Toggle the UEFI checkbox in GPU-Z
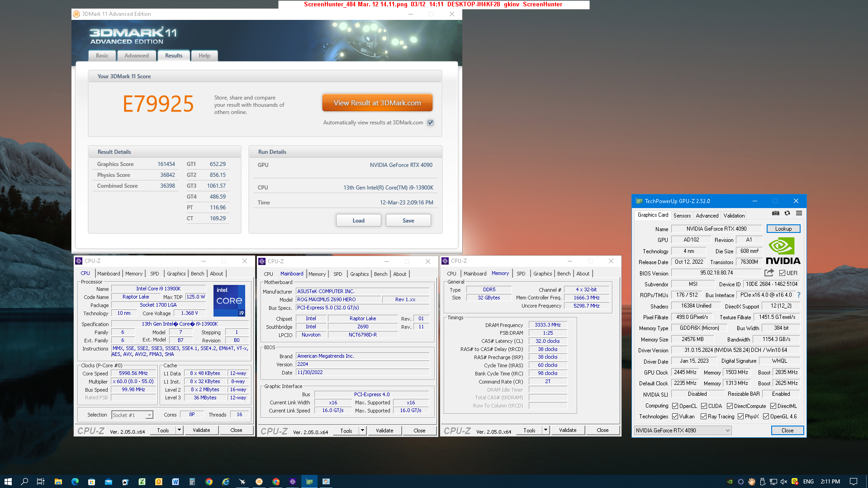 coord(782,273)
